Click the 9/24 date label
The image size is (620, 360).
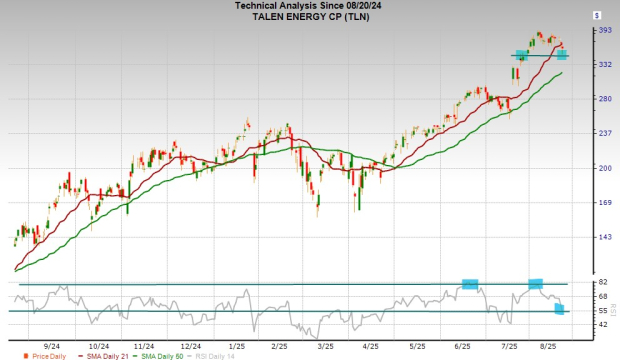point(52,346)
